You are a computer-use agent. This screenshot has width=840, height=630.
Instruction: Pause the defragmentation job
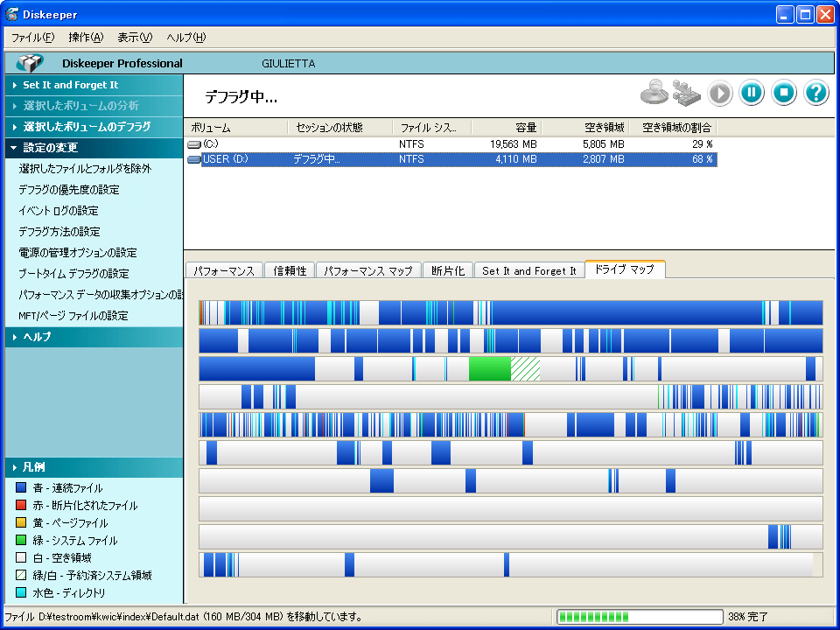coord(752,92)
